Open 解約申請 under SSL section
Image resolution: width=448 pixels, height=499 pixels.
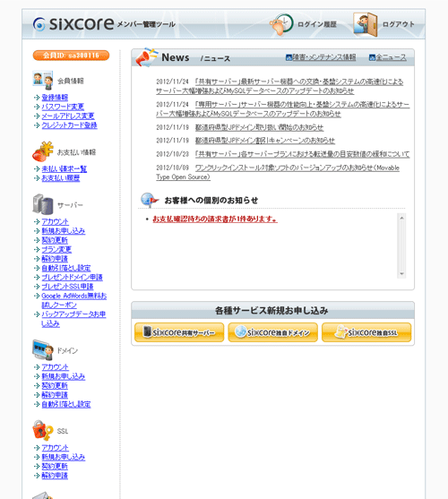tap(55, 475)
